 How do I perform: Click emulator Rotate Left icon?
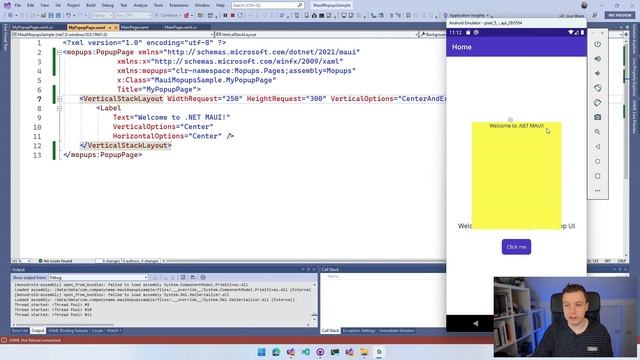tap(598, 88)
